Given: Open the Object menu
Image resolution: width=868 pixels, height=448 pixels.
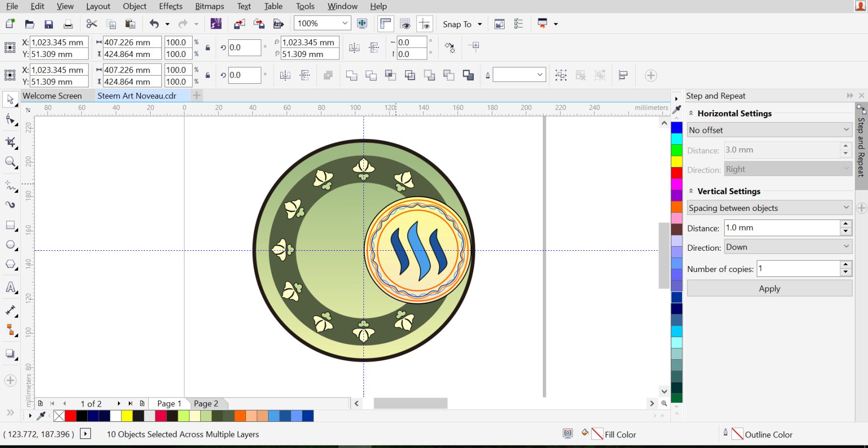Looking at the screenshot, I should tap(135, 6).
